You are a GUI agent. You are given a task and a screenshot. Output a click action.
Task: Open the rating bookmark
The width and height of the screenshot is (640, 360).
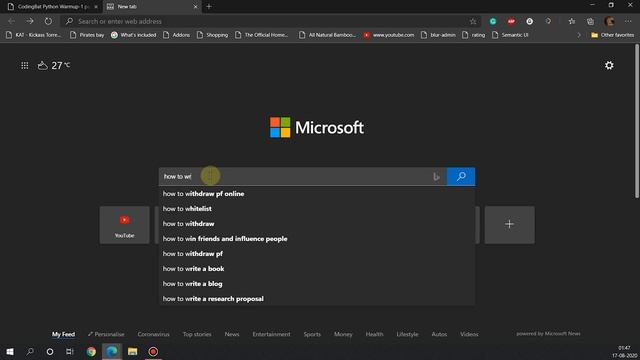coord(473,35)
